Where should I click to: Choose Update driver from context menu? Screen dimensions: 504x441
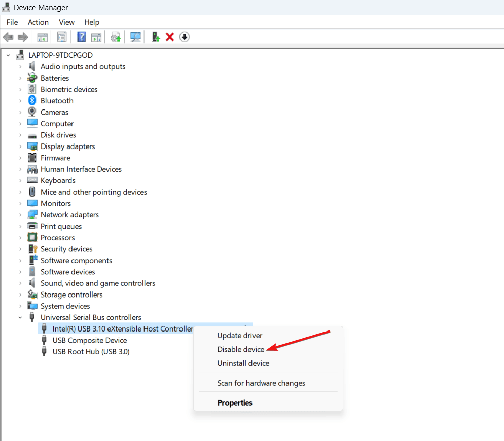pos(240,335)
